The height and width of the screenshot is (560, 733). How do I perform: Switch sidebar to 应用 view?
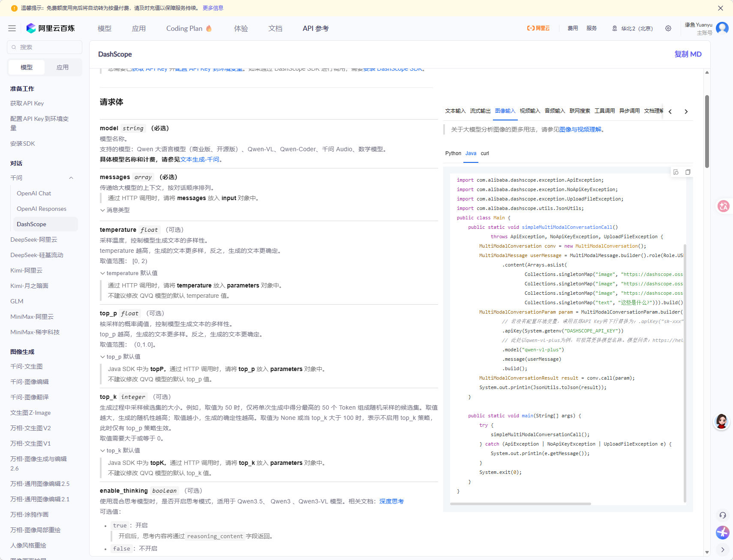[63, 67]
